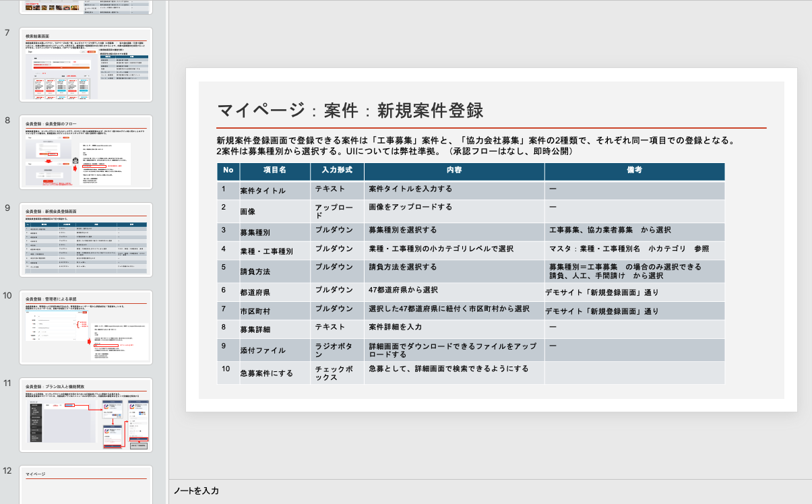Select slide 11 thumbnail プラン加入と機能開放

tap(86, 414)
